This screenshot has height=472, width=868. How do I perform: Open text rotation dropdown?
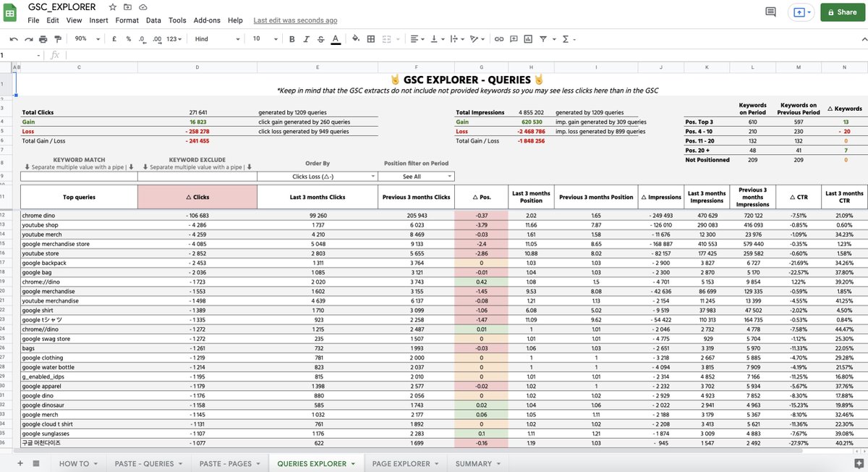(x=477, y=39)
